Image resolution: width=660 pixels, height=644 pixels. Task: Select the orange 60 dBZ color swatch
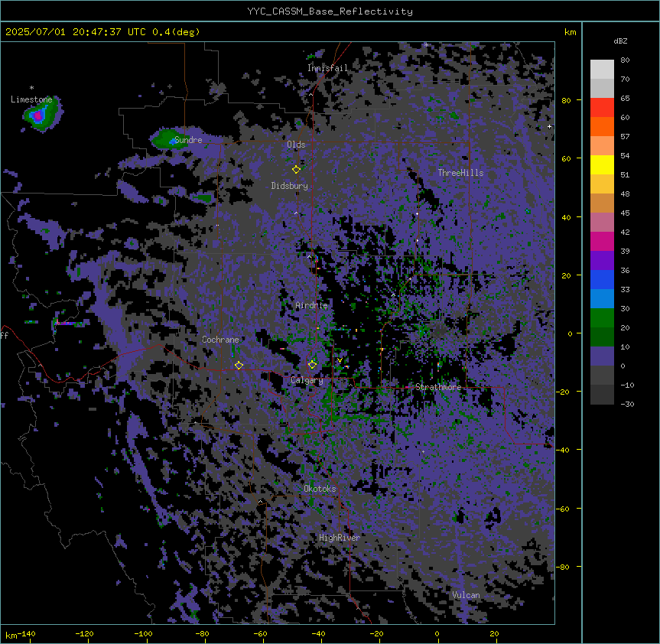pos(602,127)
